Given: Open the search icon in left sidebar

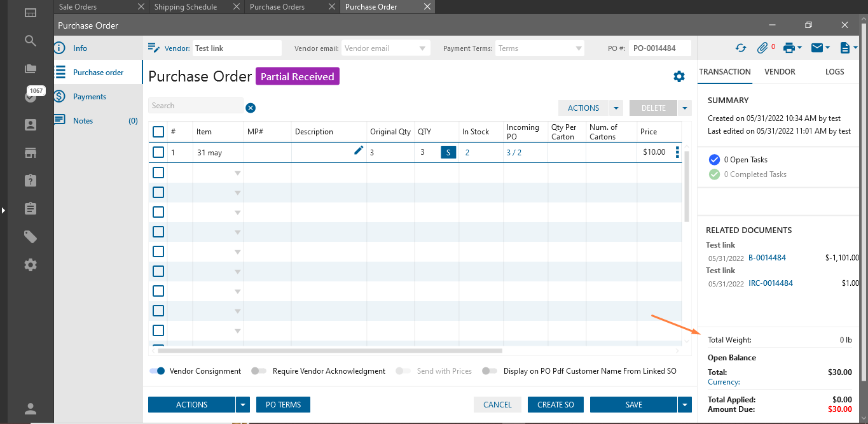Looking at the screenshot, I should click(x=31, y=41).
